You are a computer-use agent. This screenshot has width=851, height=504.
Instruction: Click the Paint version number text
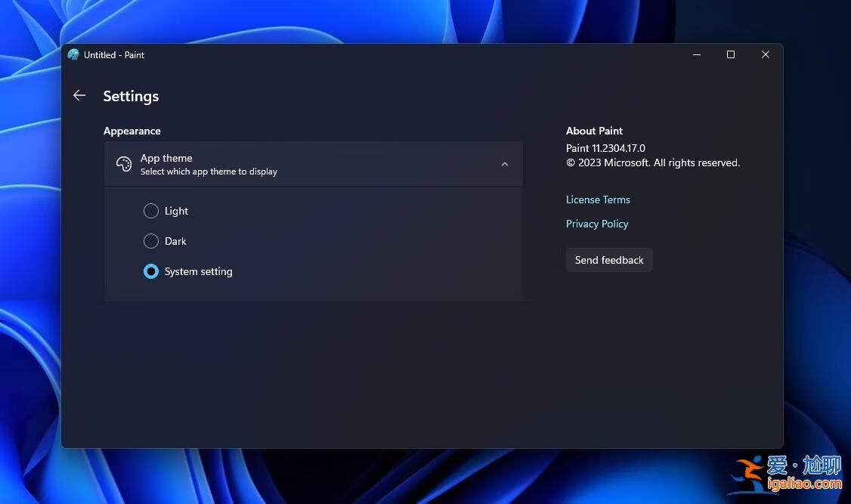click(x=606, y=148)
